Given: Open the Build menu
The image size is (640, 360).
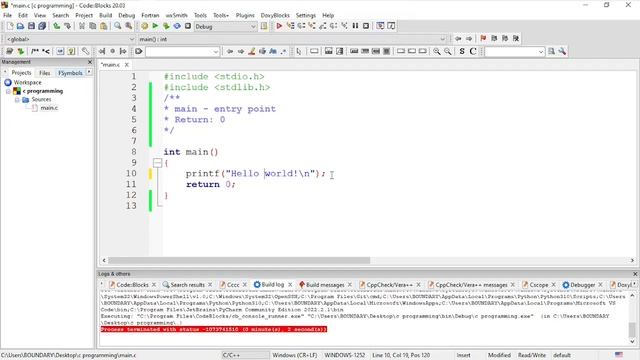Looking at the screenshot, I should [x=105, y=15].
